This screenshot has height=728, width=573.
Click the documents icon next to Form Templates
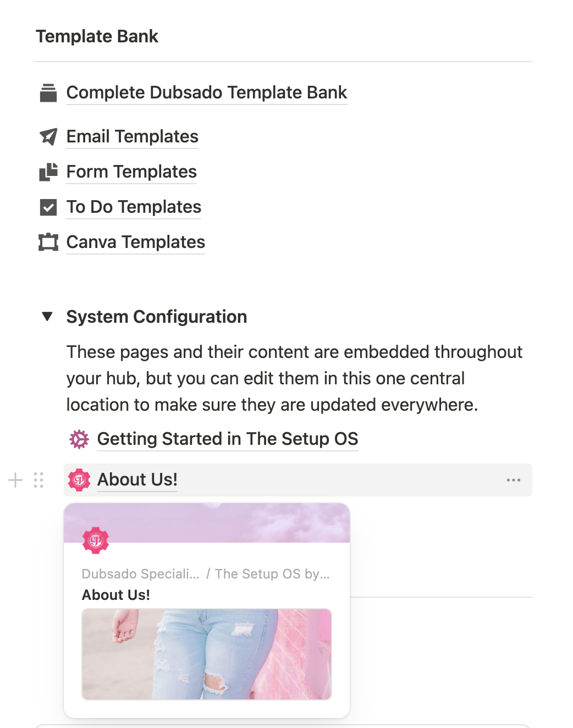(x=48, y=172)
